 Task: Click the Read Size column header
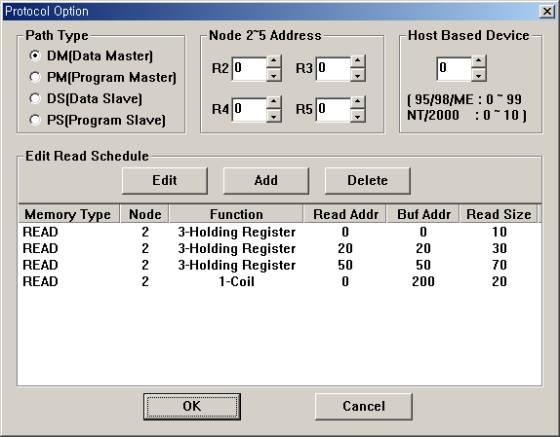[499, 214]
